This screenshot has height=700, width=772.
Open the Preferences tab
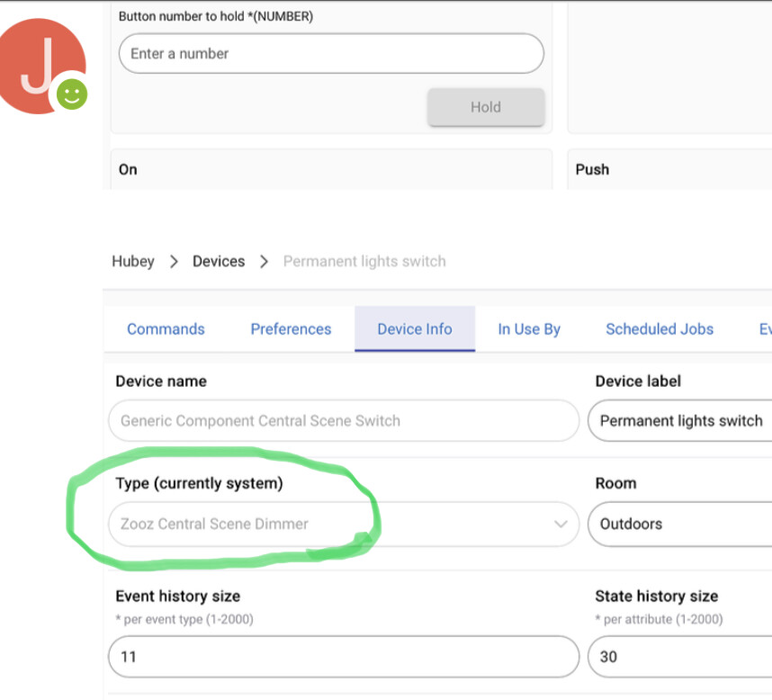291,329
